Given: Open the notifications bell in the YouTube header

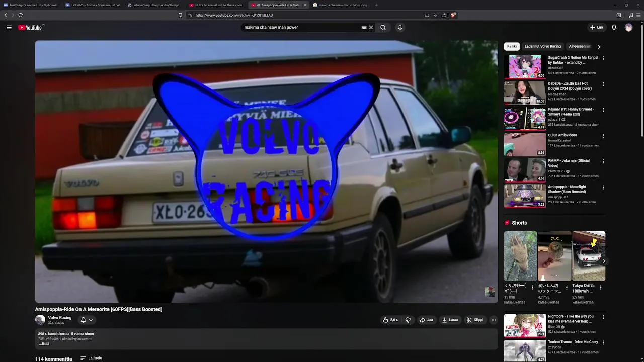Looking at the screenshot, I should point(614,28).
